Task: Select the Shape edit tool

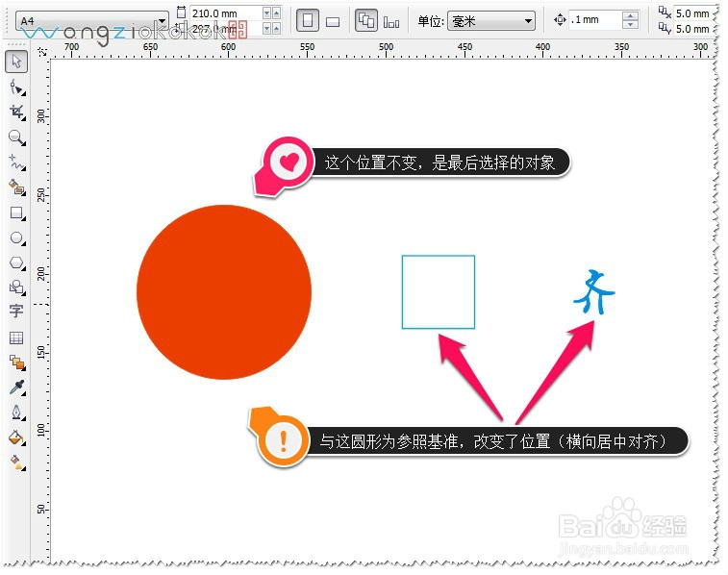Action: pyautogui.click(x=17, y=87)
